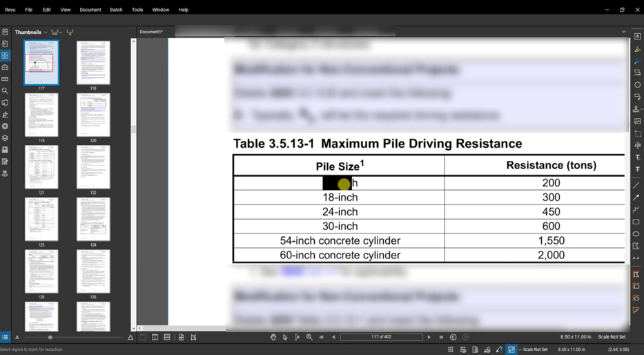Toggle Show Grid in status bar

(451, 349)
